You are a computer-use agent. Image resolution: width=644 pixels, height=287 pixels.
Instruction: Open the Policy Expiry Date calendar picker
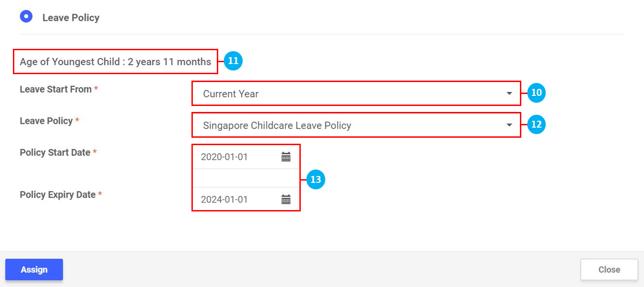286,199
